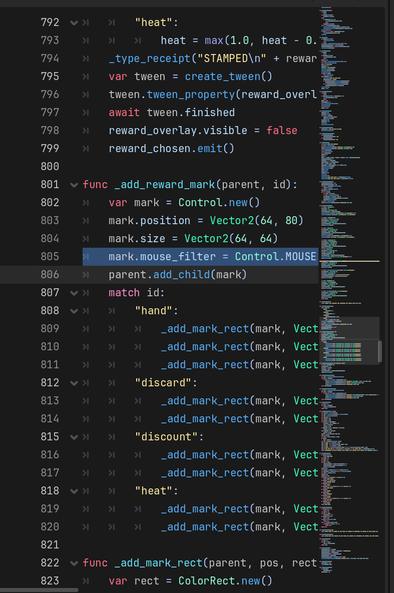Image resolution: width=394 pixels, height=593 pixels.
Task: Click the "discount" string on line 815
Action: pyautogui.click(x=166, y=437)
